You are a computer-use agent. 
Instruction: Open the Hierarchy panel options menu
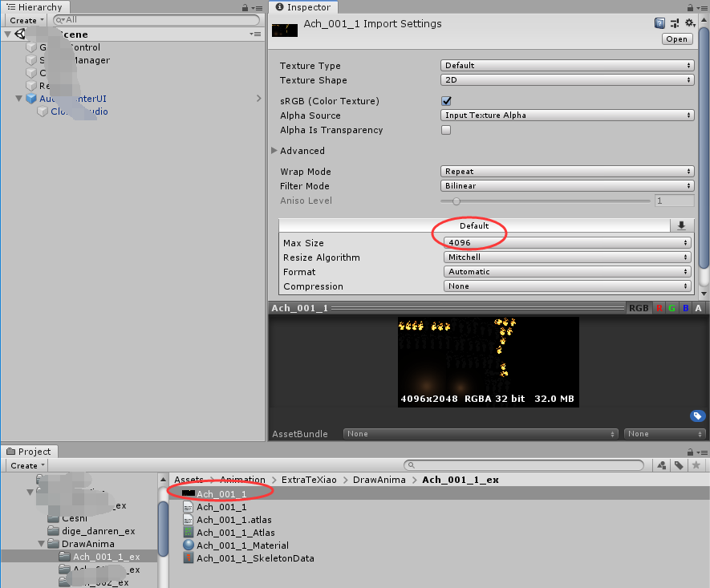[258, 8]
